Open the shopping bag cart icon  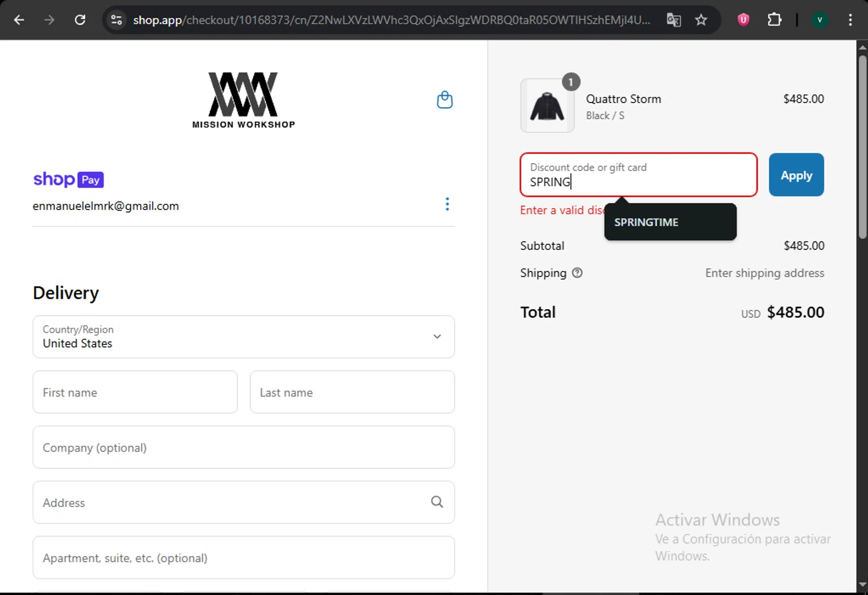(444, 100)
